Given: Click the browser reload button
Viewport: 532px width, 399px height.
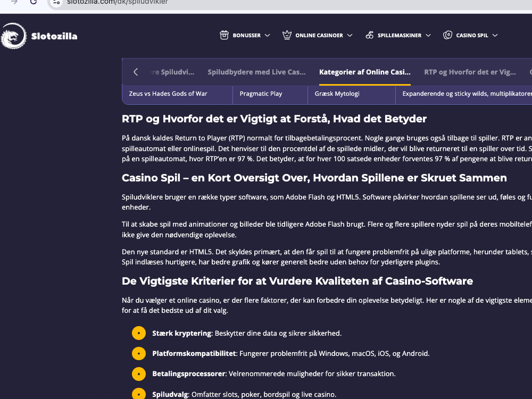Looking at the screenshot, I should (33, 2).
